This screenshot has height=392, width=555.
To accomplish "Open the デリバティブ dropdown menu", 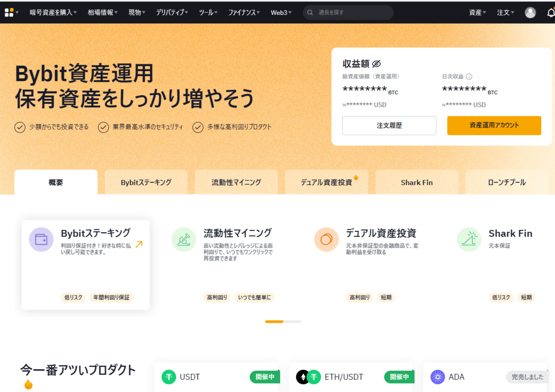I will (x=172, y=12).
